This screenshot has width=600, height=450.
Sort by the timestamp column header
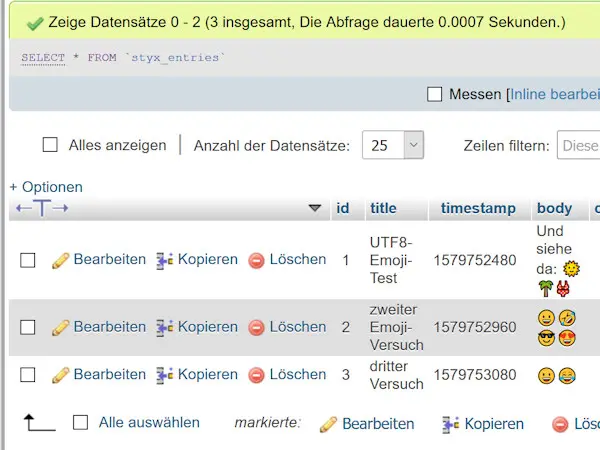(478, 208)
